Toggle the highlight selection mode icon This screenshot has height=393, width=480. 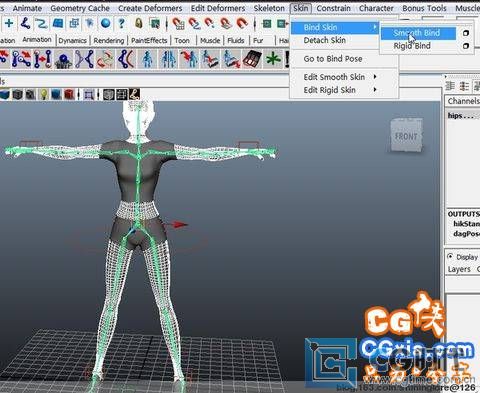click(155, 23)
